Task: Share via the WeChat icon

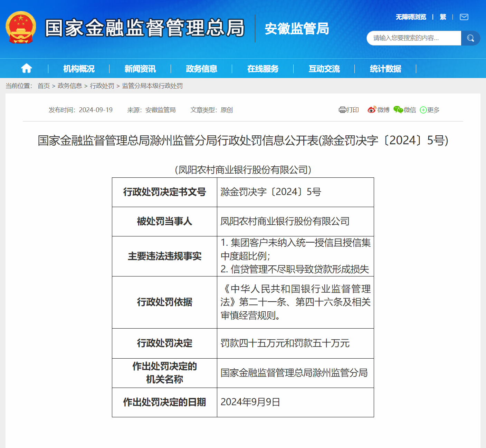Action: pyautogui.click(x=398, y=110)
